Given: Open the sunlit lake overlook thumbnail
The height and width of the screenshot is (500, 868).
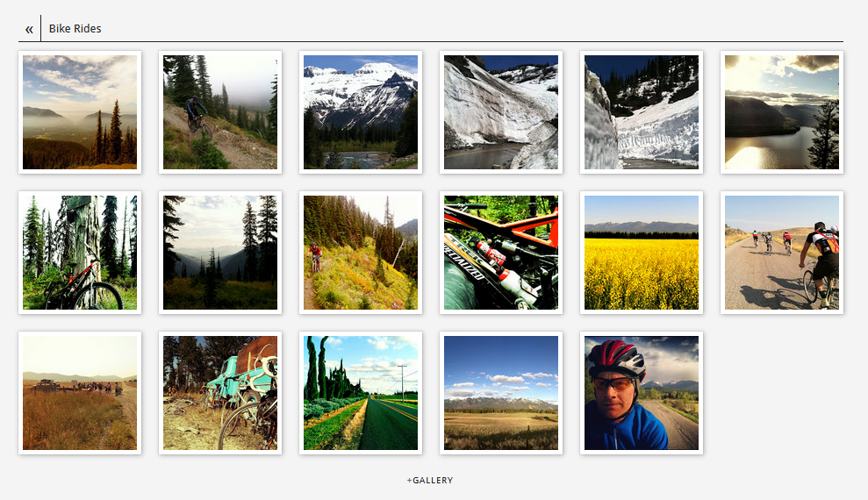Looking at the screenshot, I should (782, 112).
